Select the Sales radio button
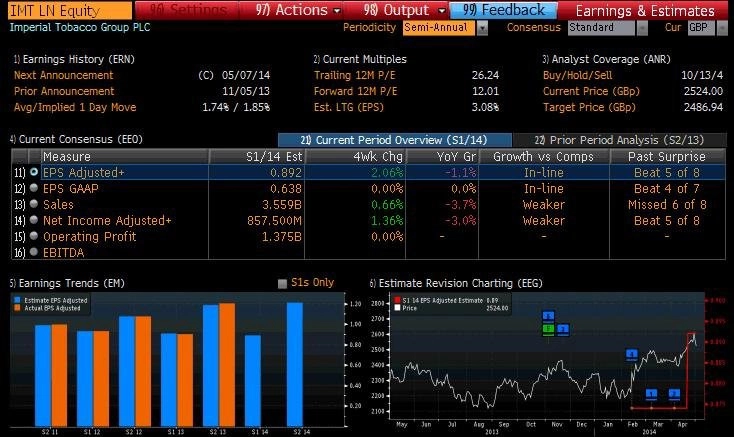 (34, 204)
